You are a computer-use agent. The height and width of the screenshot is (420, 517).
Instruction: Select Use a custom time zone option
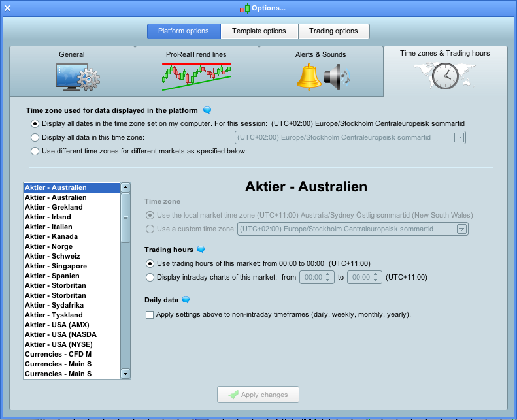[150, 229]
